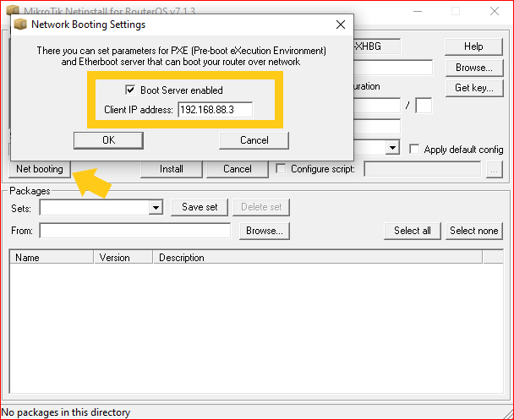Viewport: 514px width, 420px height.
Task: Click the Install button
Action: [x=172, y=169]
